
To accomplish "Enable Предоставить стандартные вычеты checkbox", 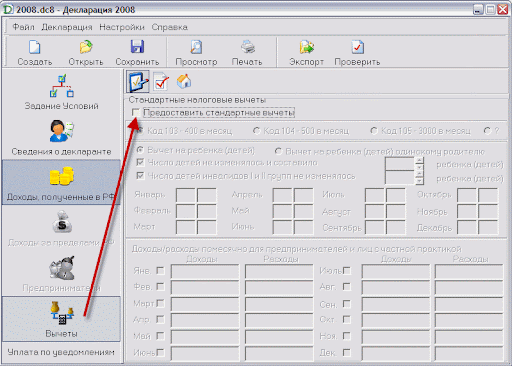I will (135, 113).
